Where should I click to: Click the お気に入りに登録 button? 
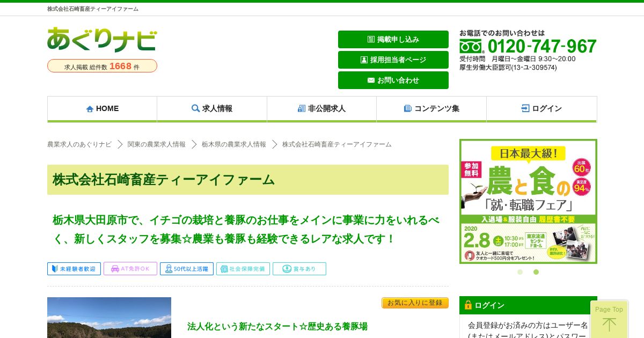[415, 303]
